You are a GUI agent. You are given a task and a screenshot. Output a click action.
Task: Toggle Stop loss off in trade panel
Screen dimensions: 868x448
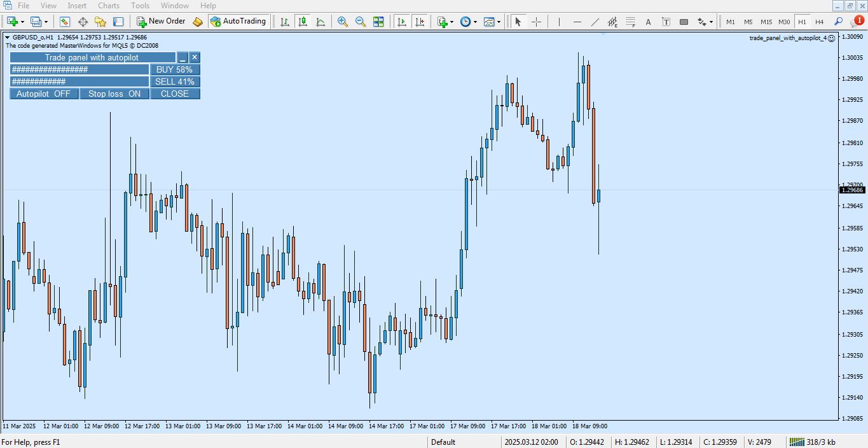113,94
